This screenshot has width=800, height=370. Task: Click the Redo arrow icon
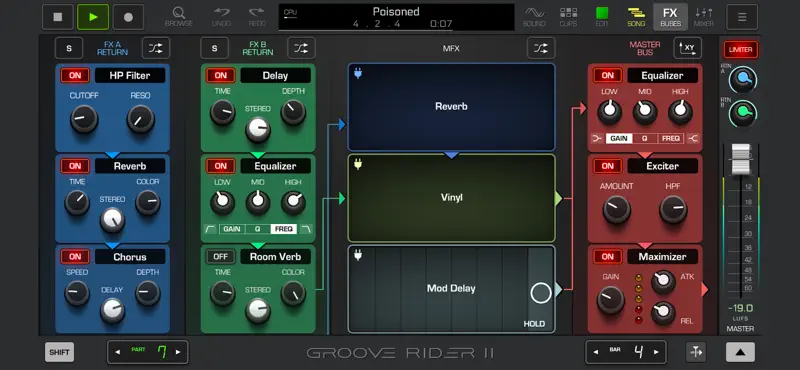pyautogui.click(x=257, y=17)
